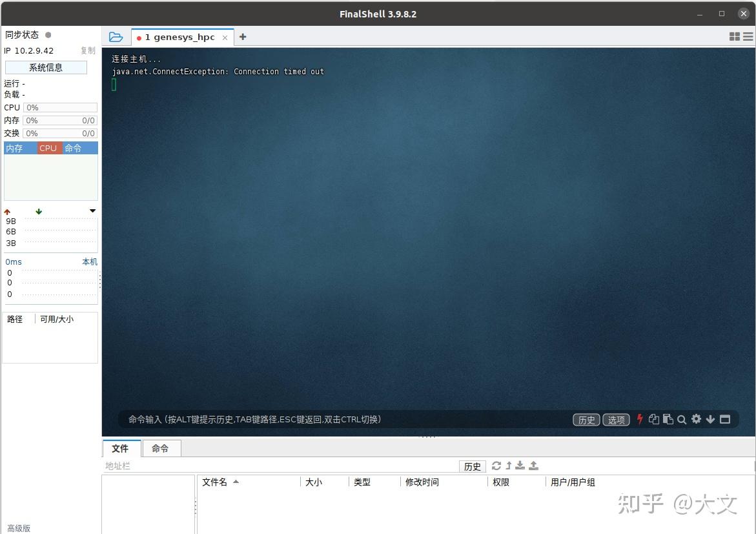Select the CPU tab in process panel
The height and width of the screenshot is (534, 756).
point(48,148)
